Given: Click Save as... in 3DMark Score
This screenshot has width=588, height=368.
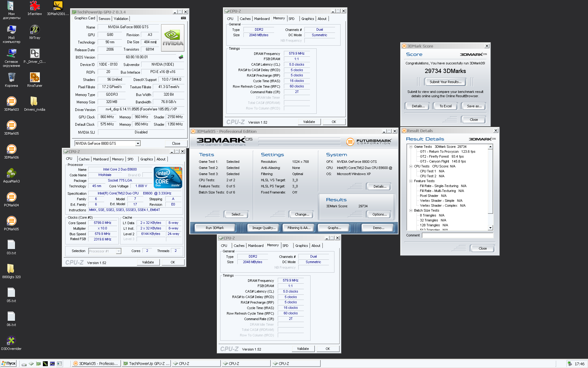Looking at the screenshot, I should [x=474, y=106].
